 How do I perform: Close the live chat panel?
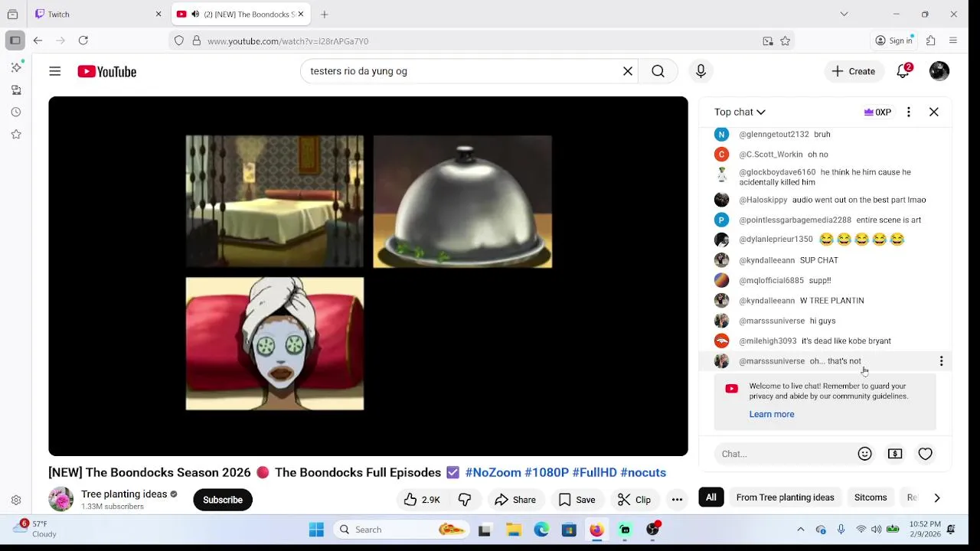pyautogui.click(x=934, y=112)
